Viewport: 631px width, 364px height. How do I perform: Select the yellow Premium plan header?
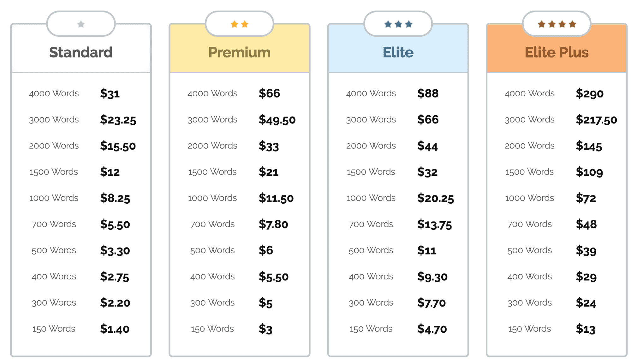tap(239, 52)
